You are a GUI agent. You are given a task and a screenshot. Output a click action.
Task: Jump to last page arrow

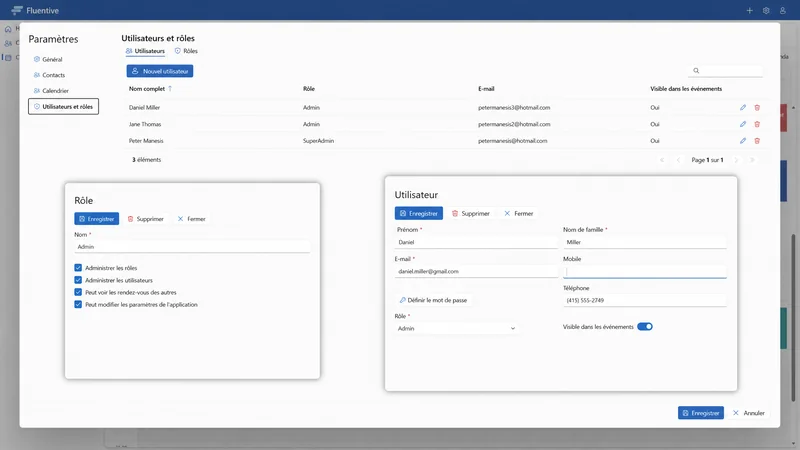752,160
